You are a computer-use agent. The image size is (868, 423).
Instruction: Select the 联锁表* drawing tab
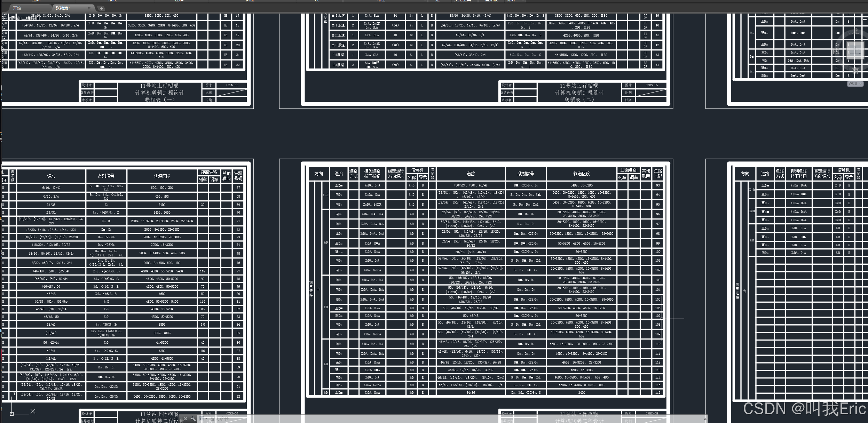pos(63,8)
